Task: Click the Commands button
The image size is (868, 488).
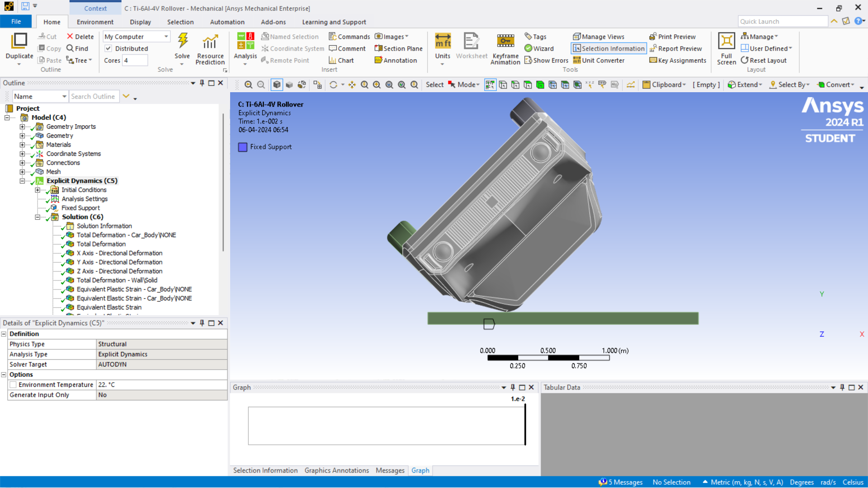Action: (x=349, y=37)
